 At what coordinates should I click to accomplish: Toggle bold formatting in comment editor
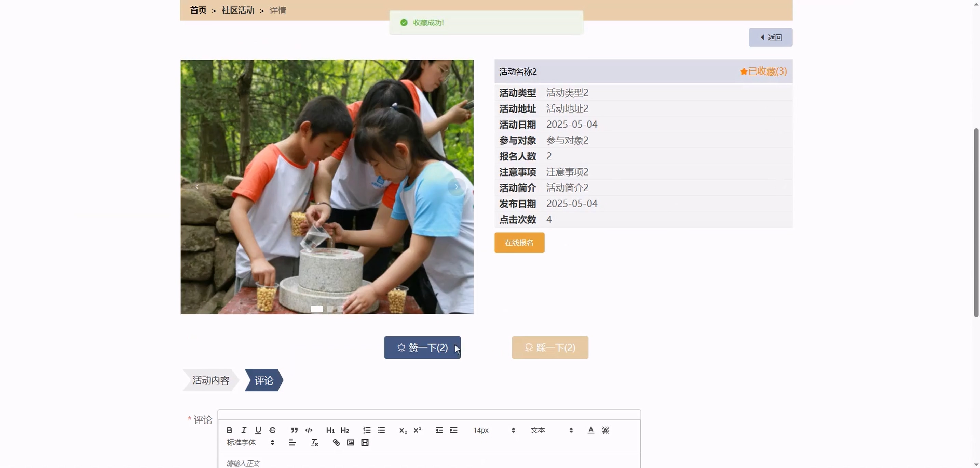(x=229, y=430)
